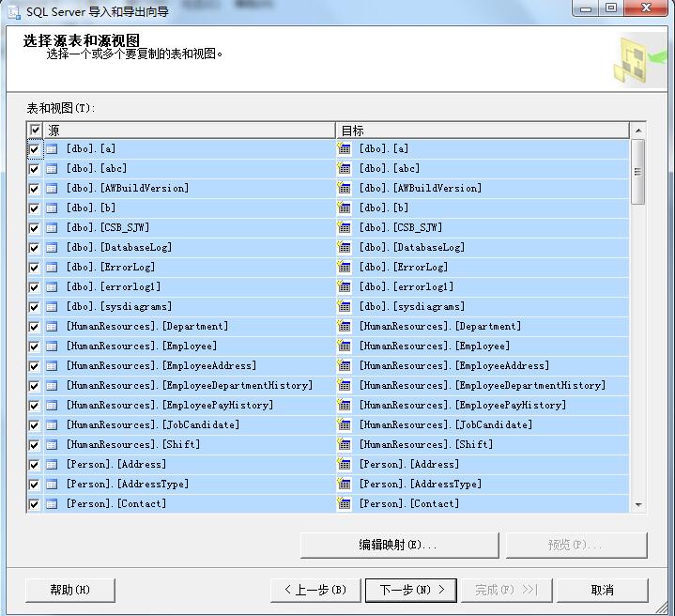Go to next step with 下一步 button
675x616 pixels.
tap(411, 590)
